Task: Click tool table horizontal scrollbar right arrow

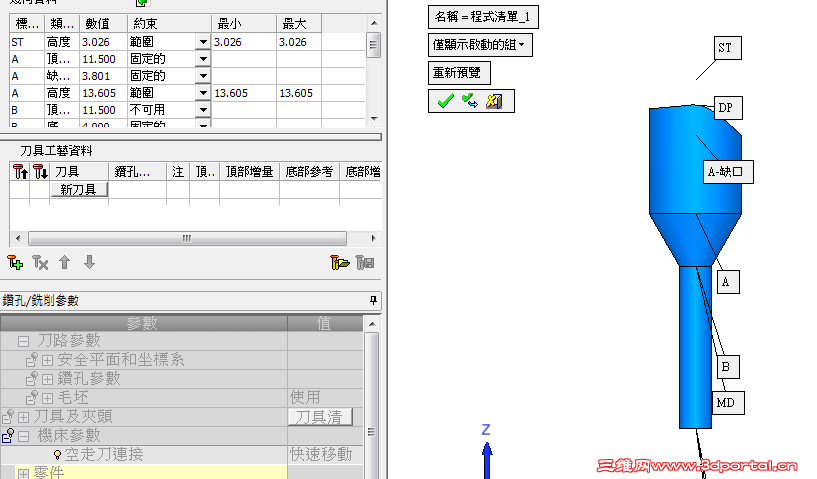Action: point(374,238)
